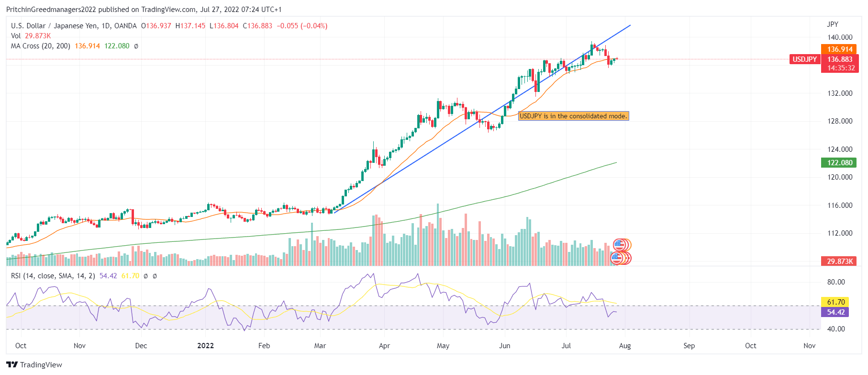The width and height of the screenshot is (868, 375).
Task: Click the 124.000 price axis label
Action: (x=840, y=149)
